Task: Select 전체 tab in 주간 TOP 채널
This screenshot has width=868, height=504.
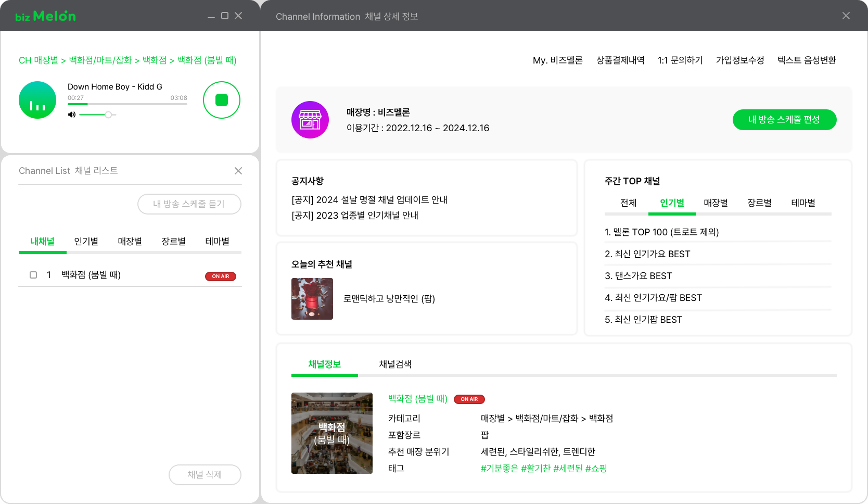Action: [629, 203]
